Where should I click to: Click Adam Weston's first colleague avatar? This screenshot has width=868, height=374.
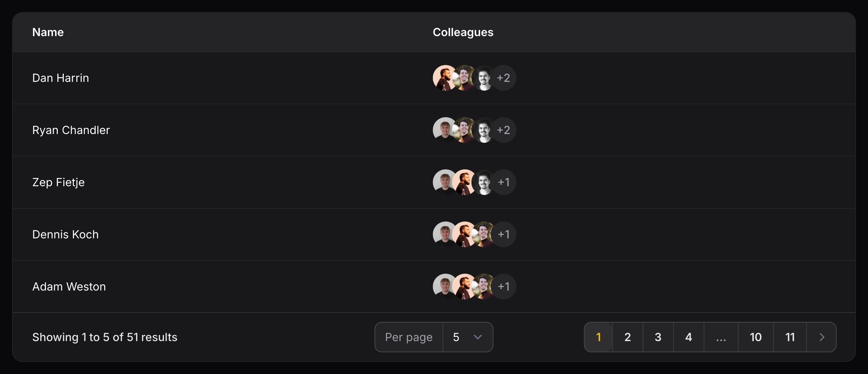pyautogui.click(x=444, y=287)
